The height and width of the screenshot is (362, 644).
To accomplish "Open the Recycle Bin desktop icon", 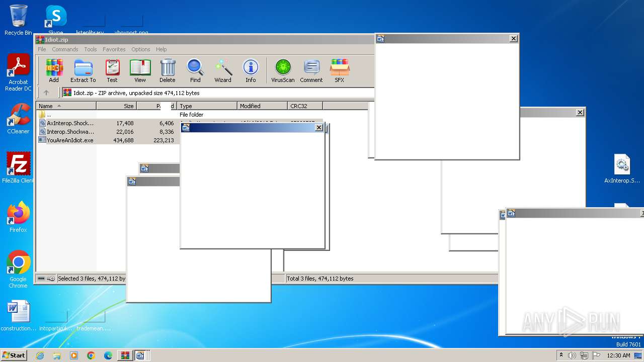I will [x=18, y=20].
